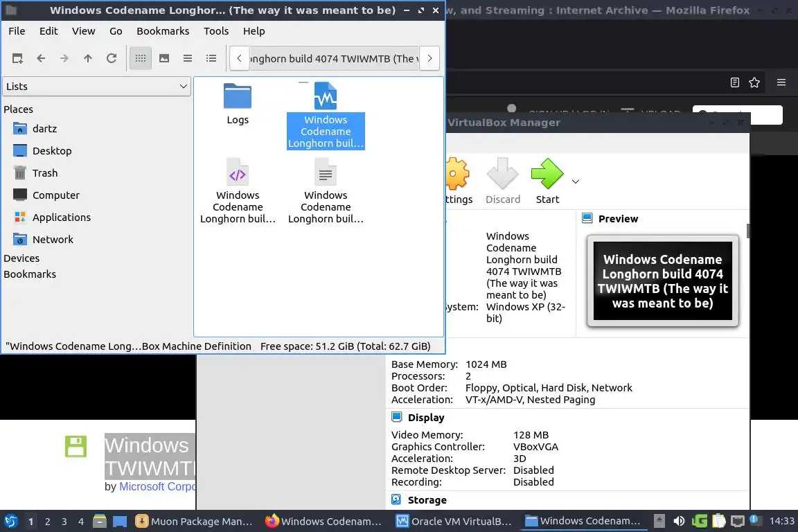Open the Lists side pane dropdown
The height and width of the screenshot is (532, 798).
click(97, 87)
